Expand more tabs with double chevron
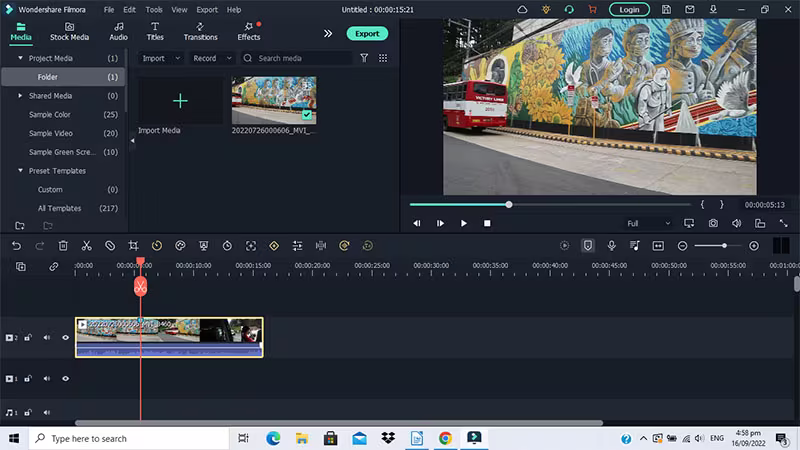 328,34
